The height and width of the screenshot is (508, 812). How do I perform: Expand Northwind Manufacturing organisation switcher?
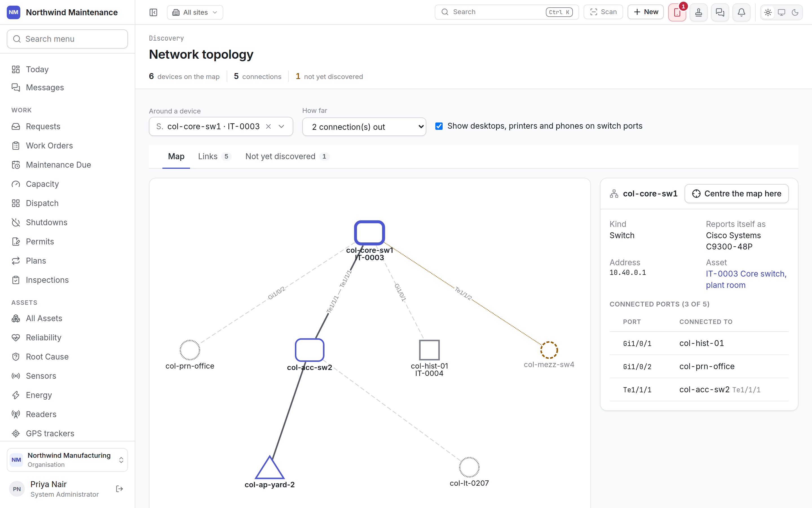click(67, 460)
